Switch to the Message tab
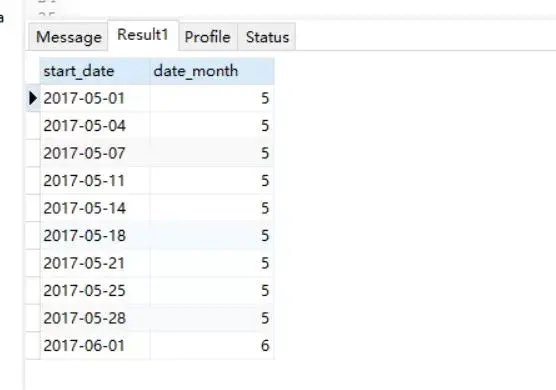This screenshot has height=390, width=556. (68, 37)
